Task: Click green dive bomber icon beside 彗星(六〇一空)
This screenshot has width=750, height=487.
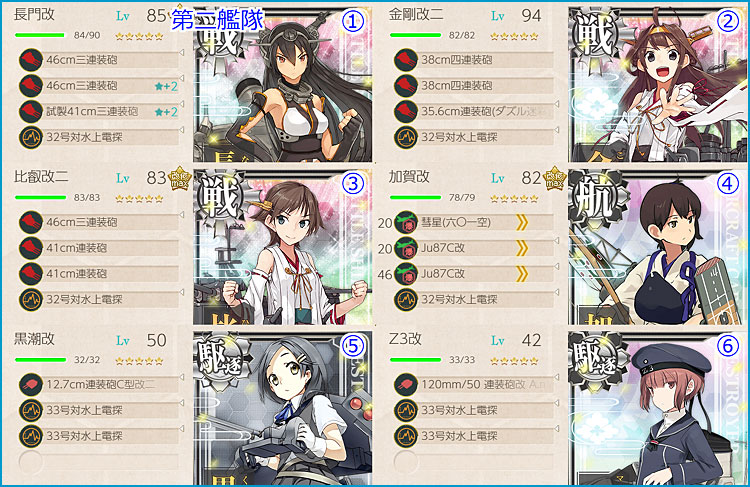Action: click(x=406, y=222)
